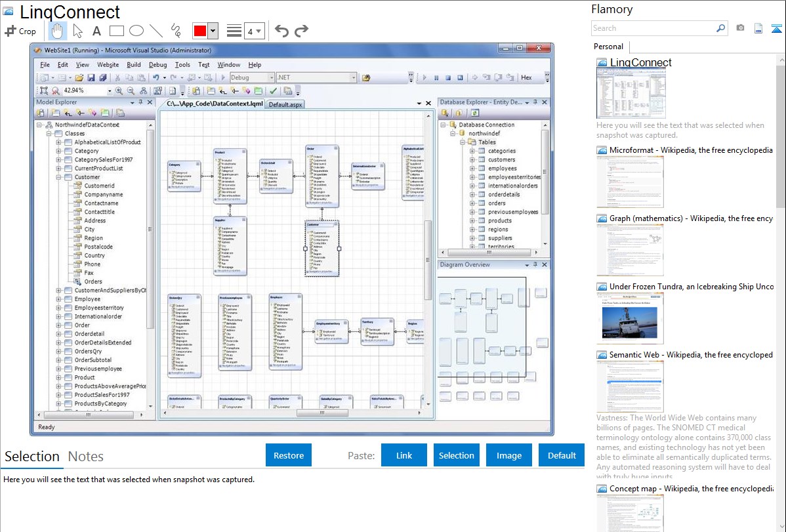The image size is (786, 532).
Task: Open the Icebreaking Ship snapshot thumbnail
Action: (x=630, y=319)
